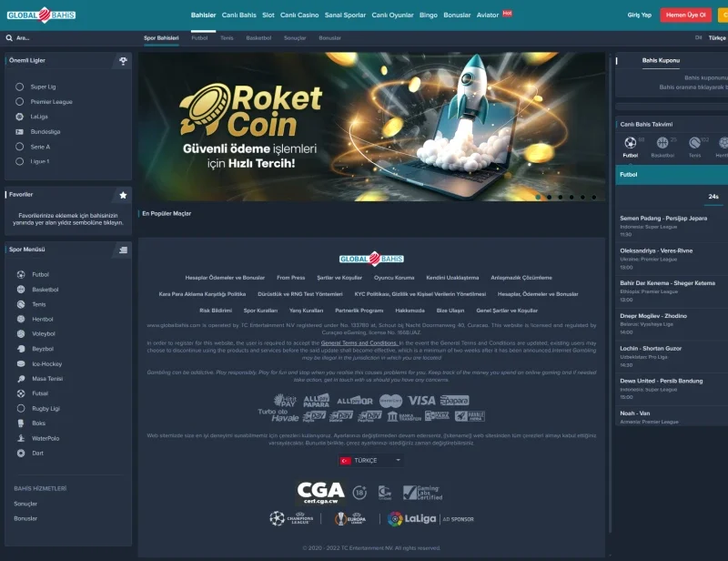Open Canlı Casino menu item
This screenshot has height=561, width=728.
299,15
